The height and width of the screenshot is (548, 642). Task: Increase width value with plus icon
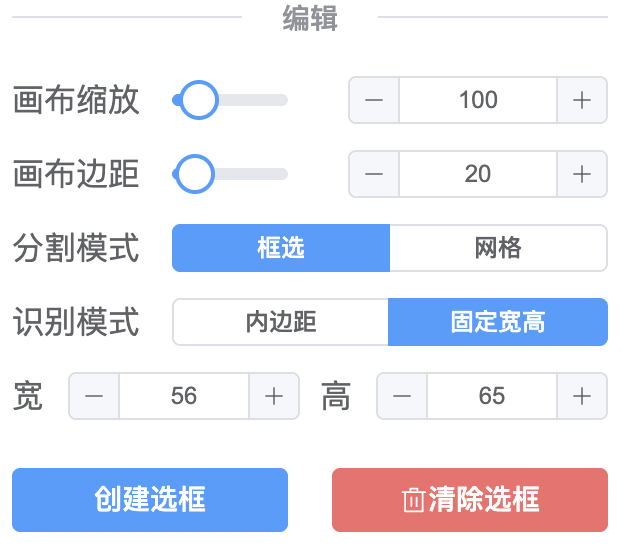point(274,396)
